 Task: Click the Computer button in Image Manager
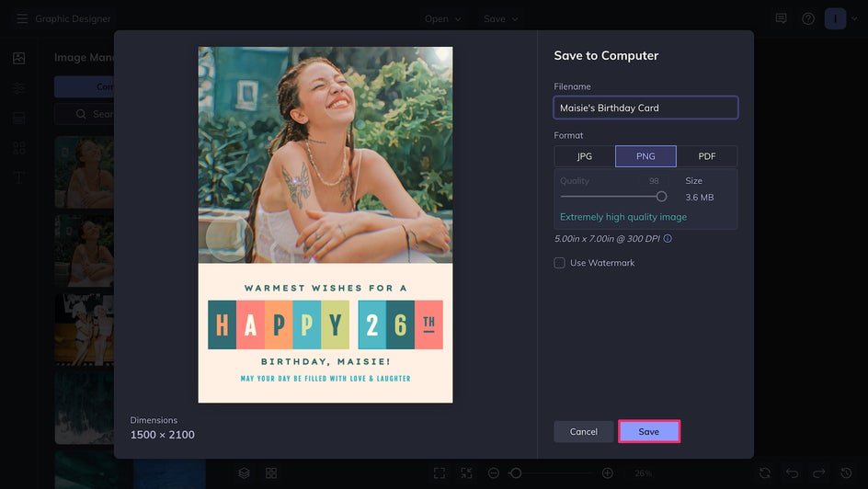coord(85,86)
